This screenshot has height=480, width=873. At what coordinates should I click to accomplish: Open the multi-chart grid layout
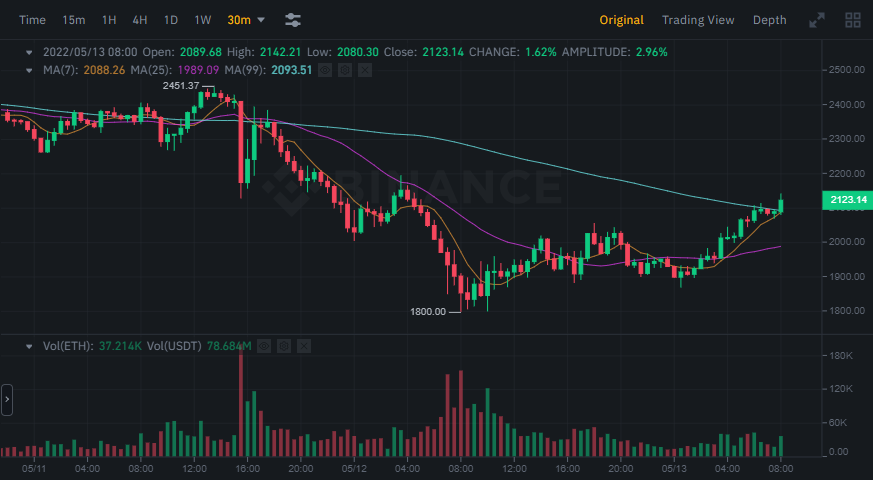pyautogui.click(x=852, y=20)
